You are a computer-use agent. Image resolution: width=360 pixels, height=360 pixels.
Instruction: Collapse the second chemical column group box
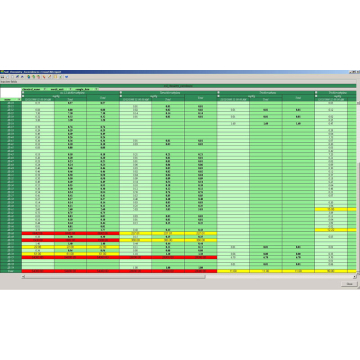[x=121, y=92]
